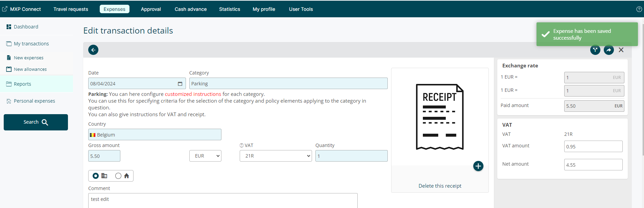Open the Parking category field
644x208 pixels.
pyautogui.click(x=288, y=84)
